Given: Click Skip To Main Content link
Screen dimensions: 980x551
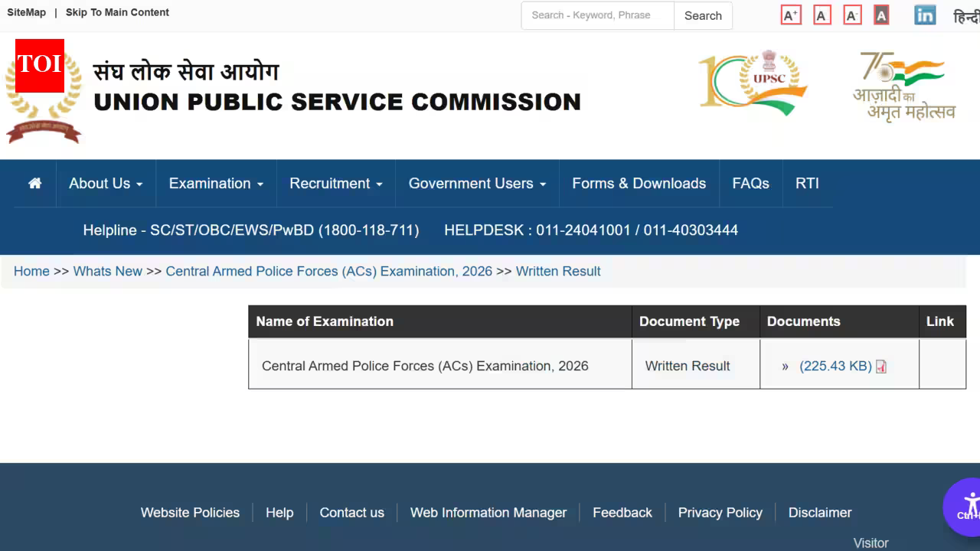Looking at the screenshot, I should [x=117, y=12].
